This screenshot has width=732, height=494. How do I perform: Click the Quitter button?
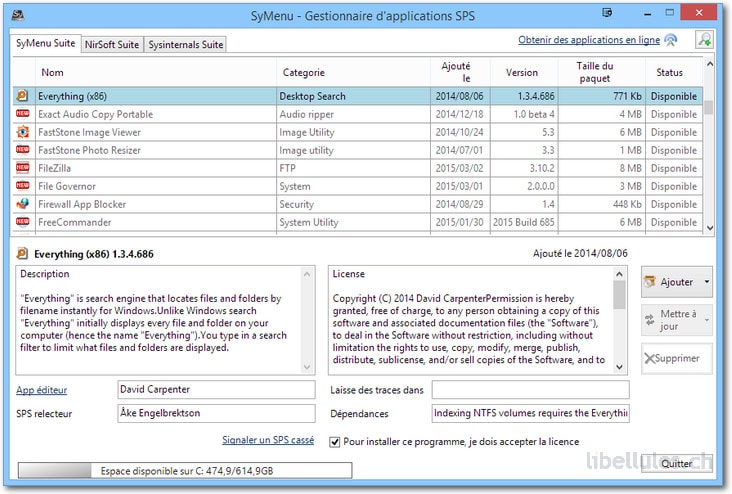click(x=677, y=463)
